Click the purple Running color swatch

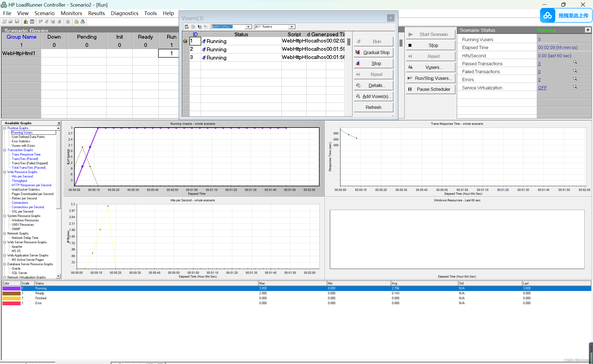[12, 288]
